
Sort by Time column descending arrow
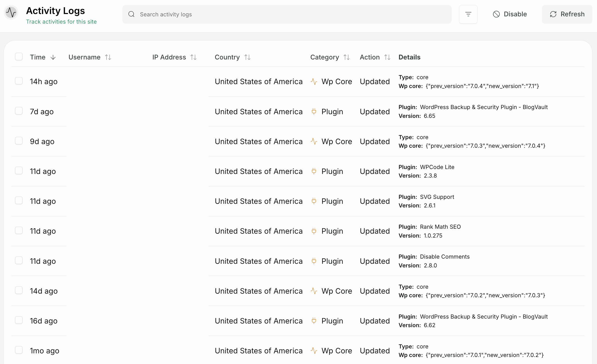click(x=53, y=57)
